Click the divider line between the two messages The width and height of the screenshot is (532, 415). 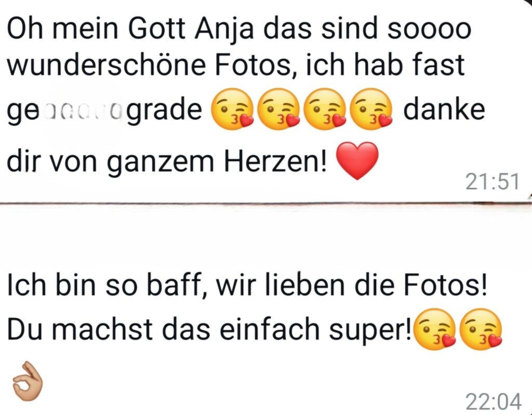point(266,203)
